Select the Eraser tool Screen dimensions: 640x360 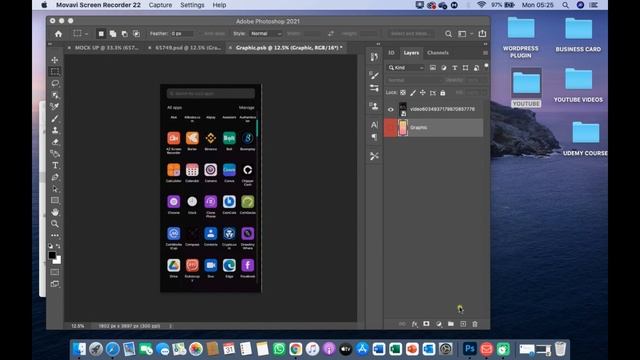coord(55,142)
